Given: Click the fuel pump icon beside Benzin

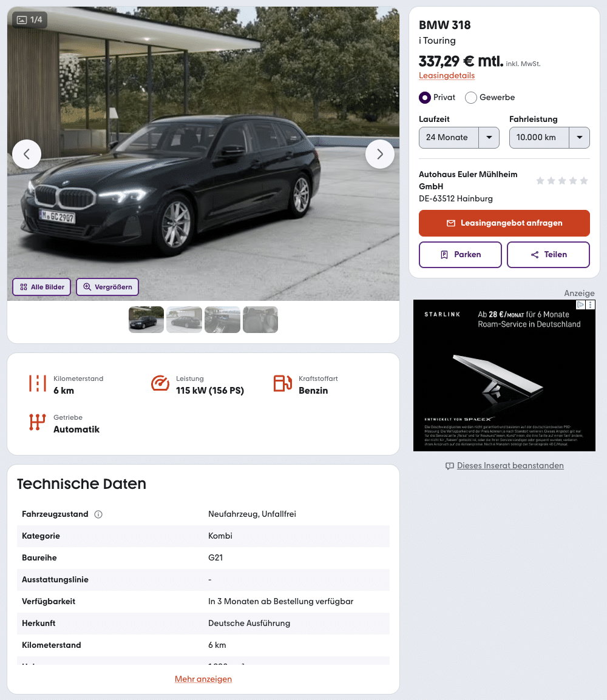Looking at the screenshot, I should click(283, 384).
